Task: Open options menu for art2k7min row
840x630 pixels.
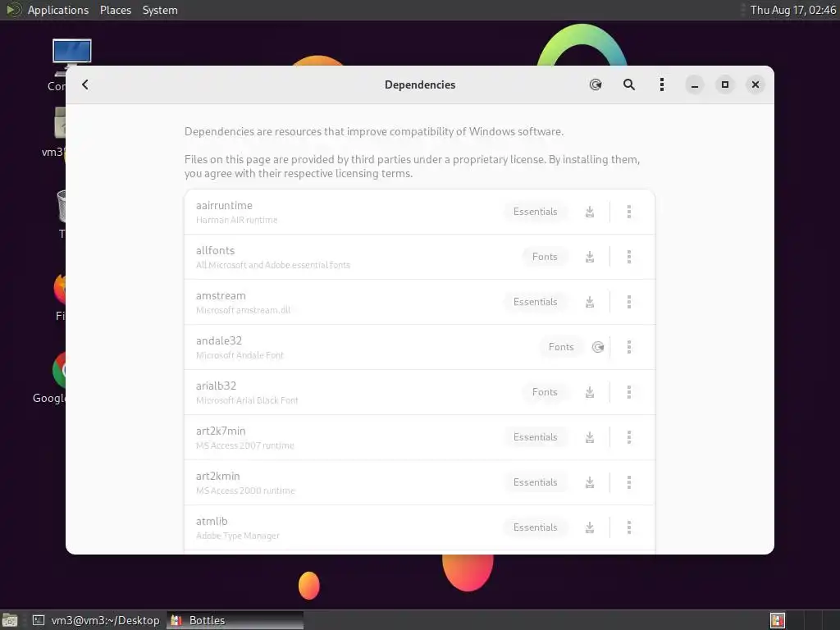Action: tap(629, 437)
